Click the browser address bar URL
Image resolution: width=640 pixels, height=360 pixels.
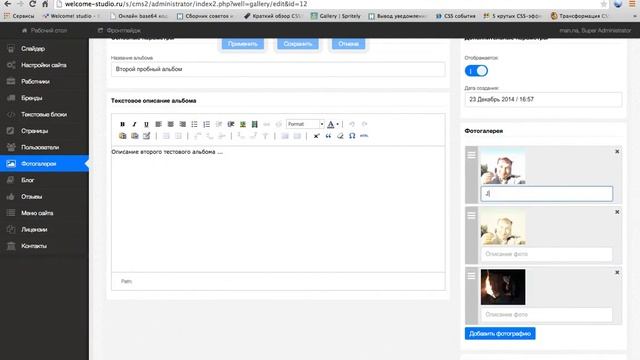pos(186,4)
